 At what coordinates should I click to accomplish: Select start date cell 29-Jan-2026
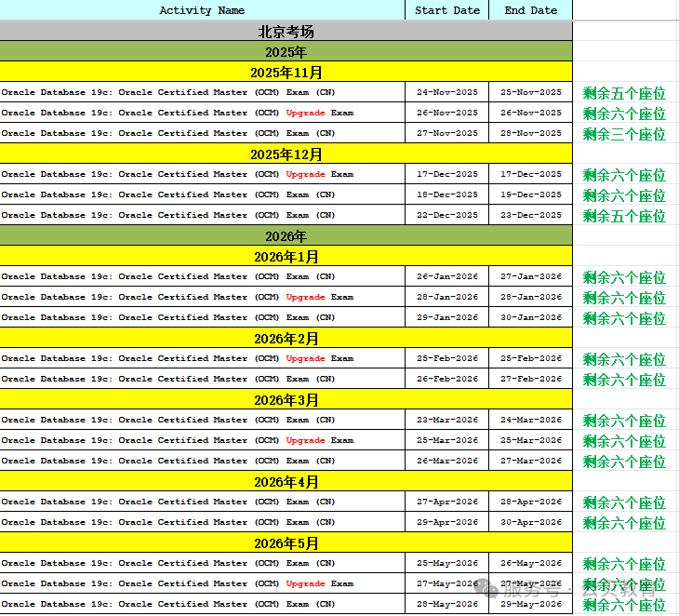(446, 317)
